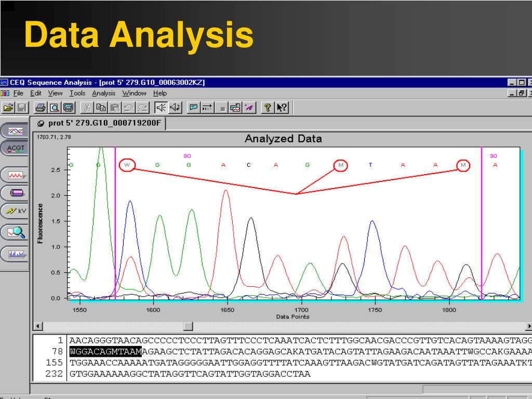Restore the inner document window
The image size is (532, 399).
[x=522, y=93]
